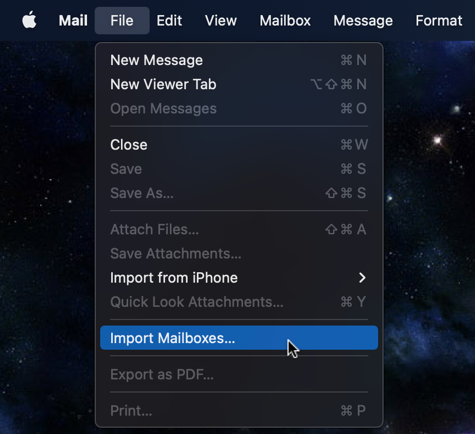The height and width of the screenshot is (434, 475).
Task: Close the open File menu
Action: [x=122, y=21]
